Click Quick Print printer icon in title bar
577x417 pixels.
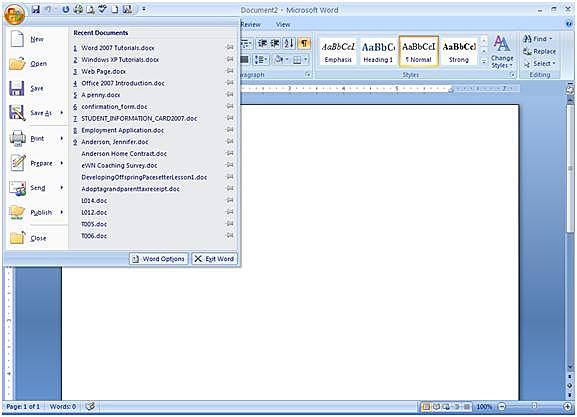point(78,10)
